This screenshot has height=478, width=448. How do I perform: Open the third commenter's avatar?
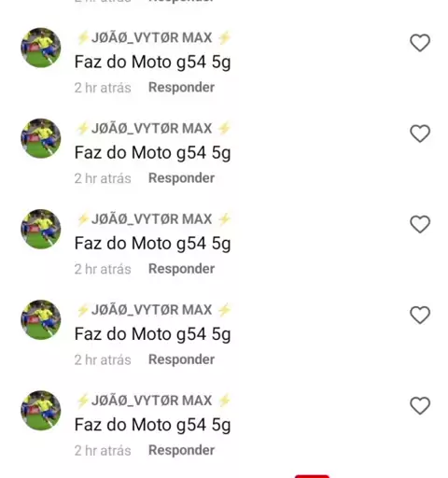(x=41, y=229)
